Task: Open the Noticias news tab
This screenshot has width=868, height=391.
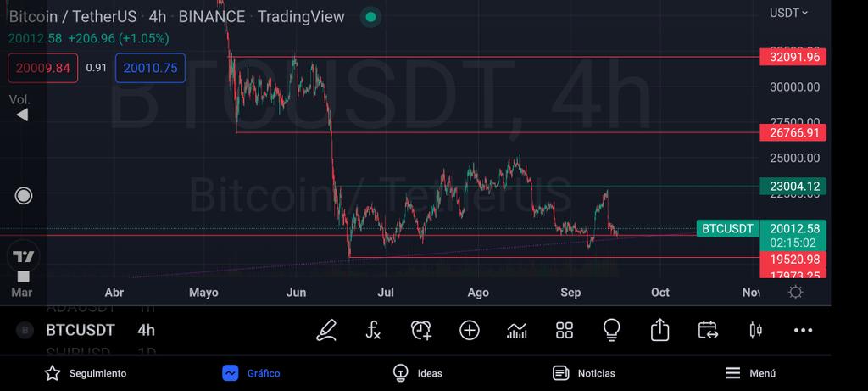Action: click(x=583, y=373)
